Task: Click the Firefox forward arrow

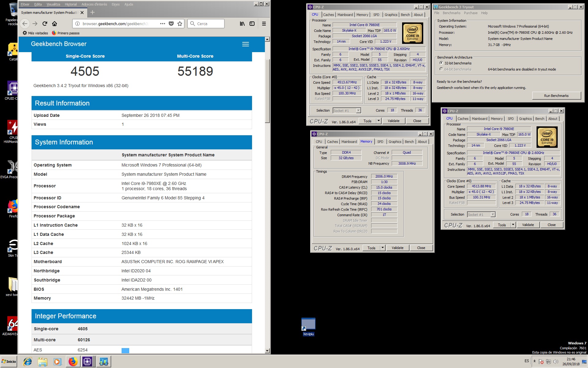Action: (35, 24)
